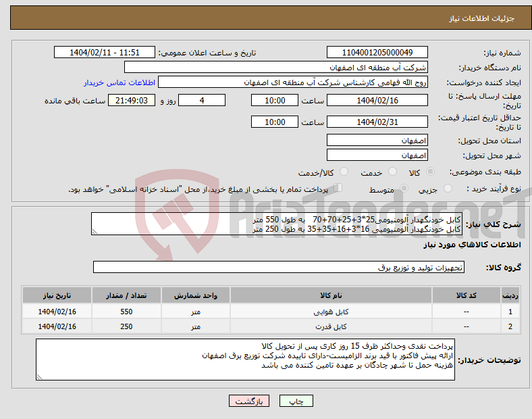532x419 pixels.
Task: Click row number 1 cell
Action: [x=510, y=312]
